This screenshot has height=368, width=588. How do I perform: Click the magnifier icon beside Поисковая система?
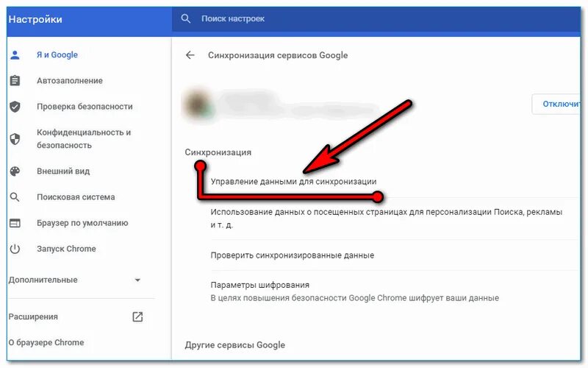15,197
